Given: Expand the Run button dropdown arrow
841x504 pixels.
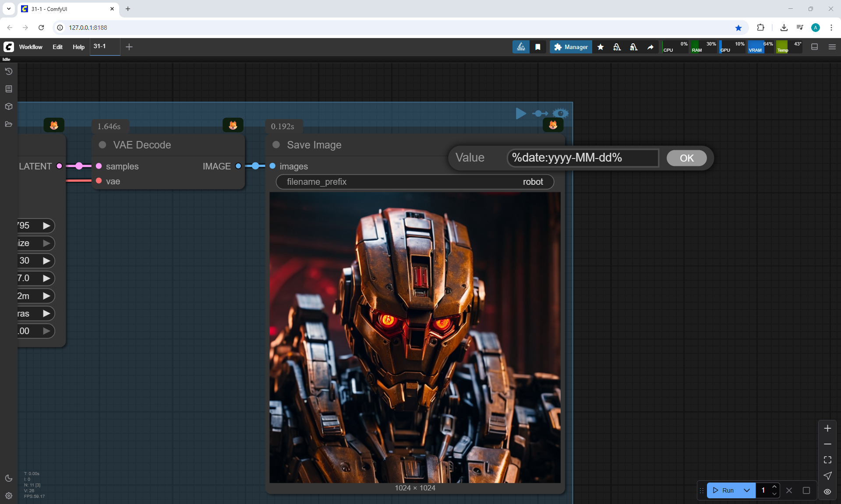Looking at the screenshot, I should [747, 490].
